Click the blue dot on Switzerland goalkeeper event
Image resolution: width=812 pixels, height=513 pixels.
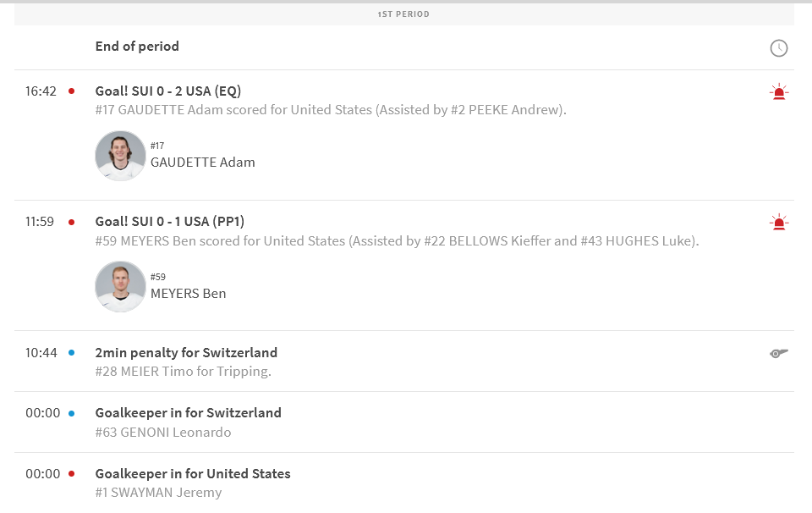pos(71,413)
